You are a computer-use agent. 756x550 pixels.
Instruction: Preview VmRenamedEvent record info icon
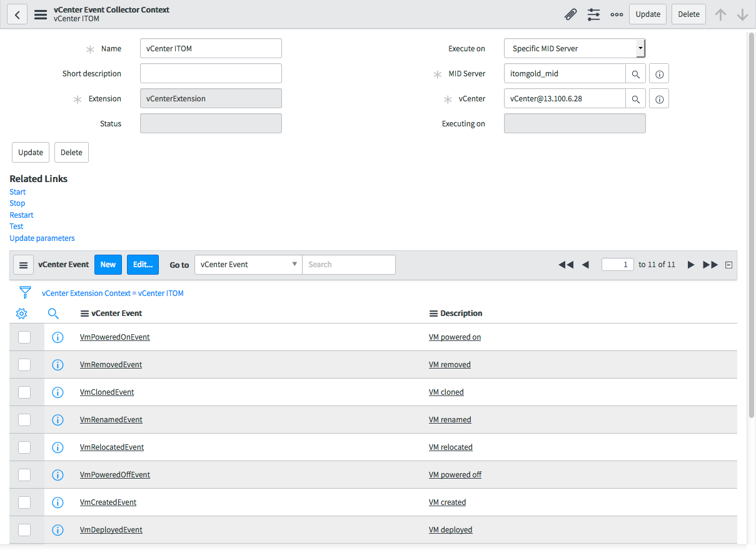click(x=58, y=420)
